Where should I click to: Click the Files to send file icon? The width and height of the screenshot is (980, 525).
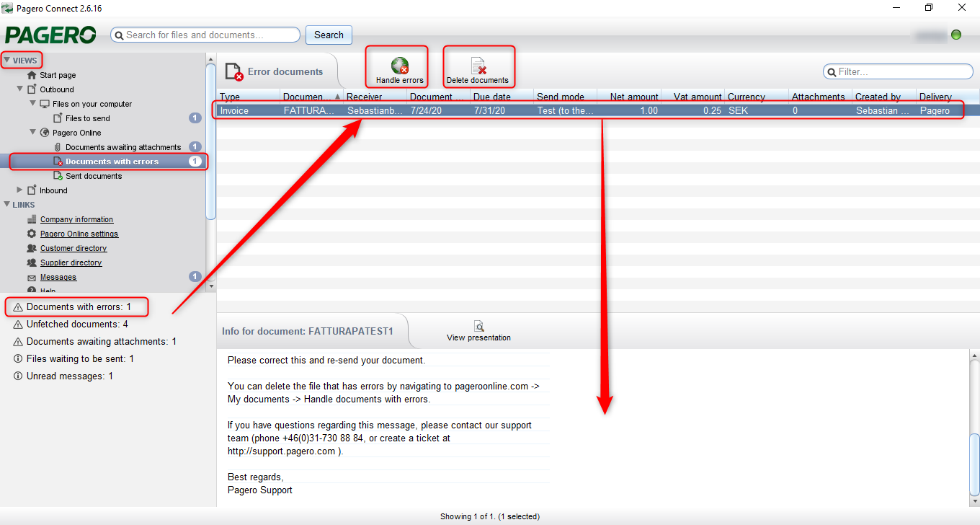pos(58,118)
